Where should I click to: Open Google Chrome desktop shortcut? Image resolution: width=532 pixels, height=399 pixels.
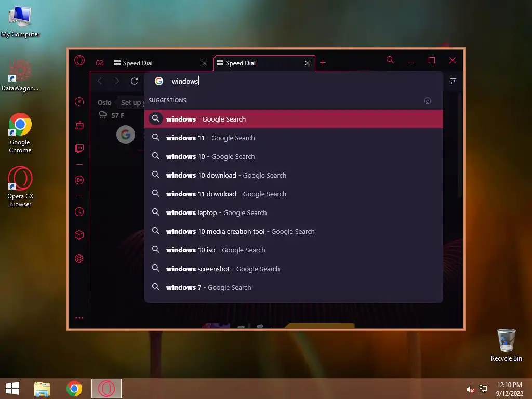[20, 133]
